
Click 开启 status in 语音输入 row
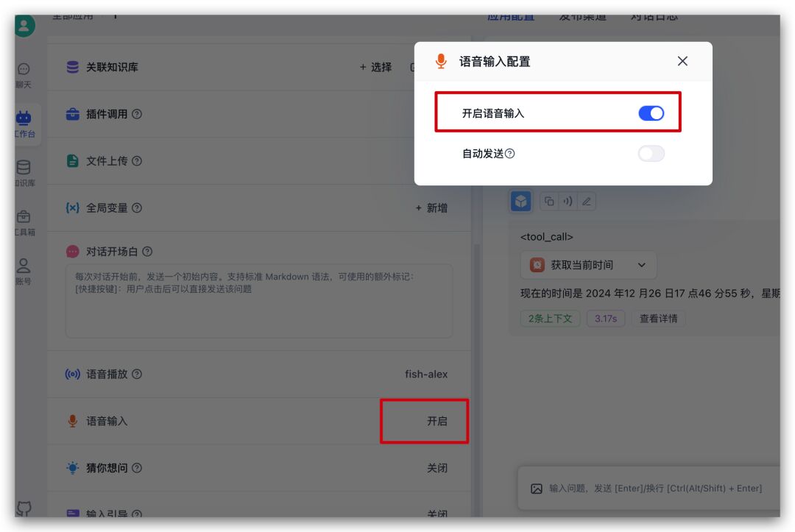coord(437,421)
